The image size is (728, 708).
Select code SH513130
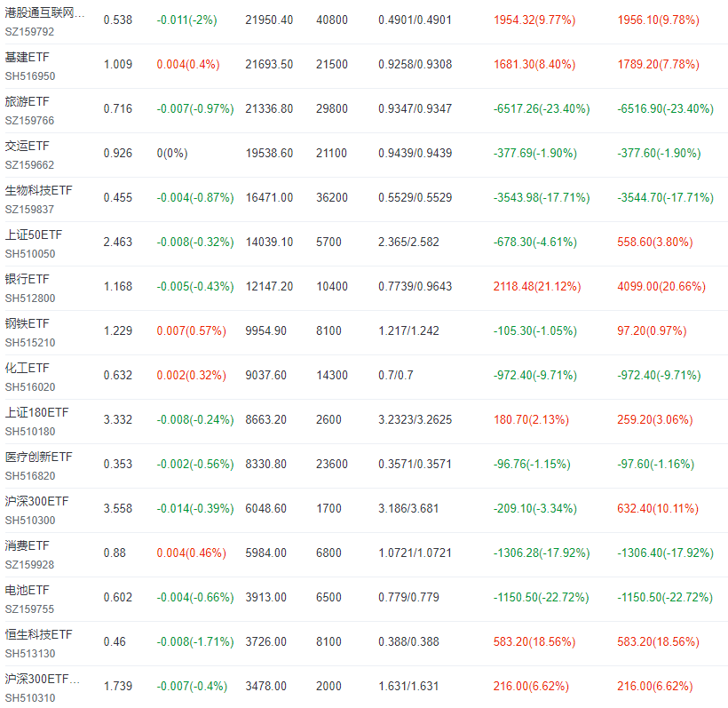click(x=30, y=654)
